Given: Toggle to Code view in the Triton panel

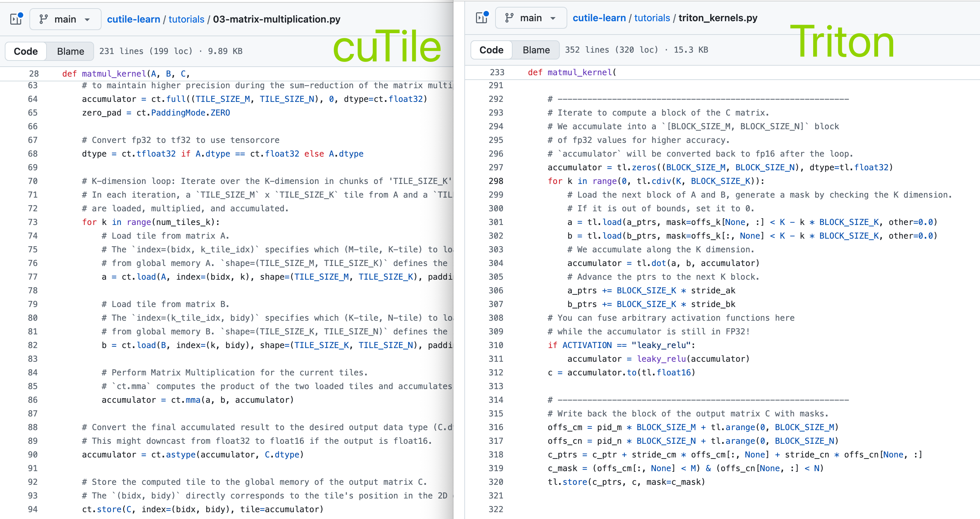Looking at the screenshot, I should click(x=491, y=50).
